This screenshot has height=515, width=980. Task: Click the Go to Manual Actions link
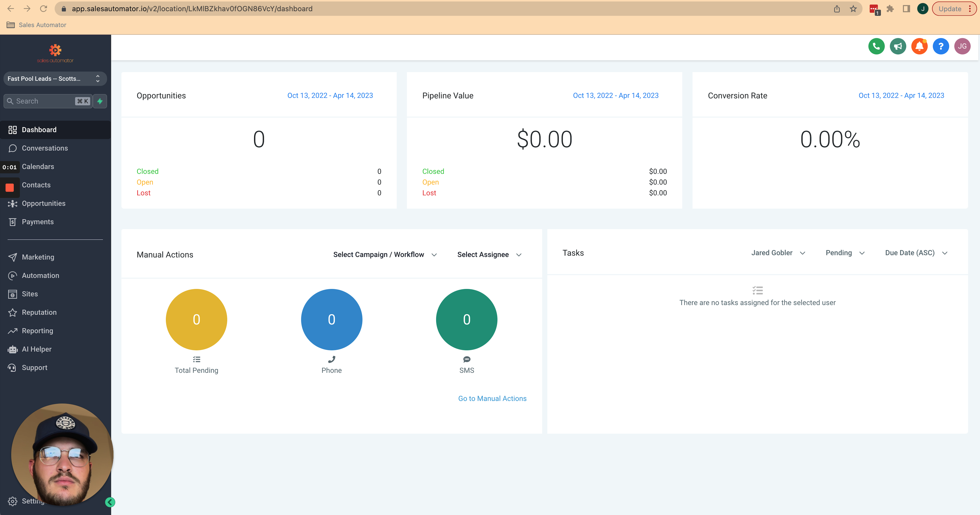[492, 399]
